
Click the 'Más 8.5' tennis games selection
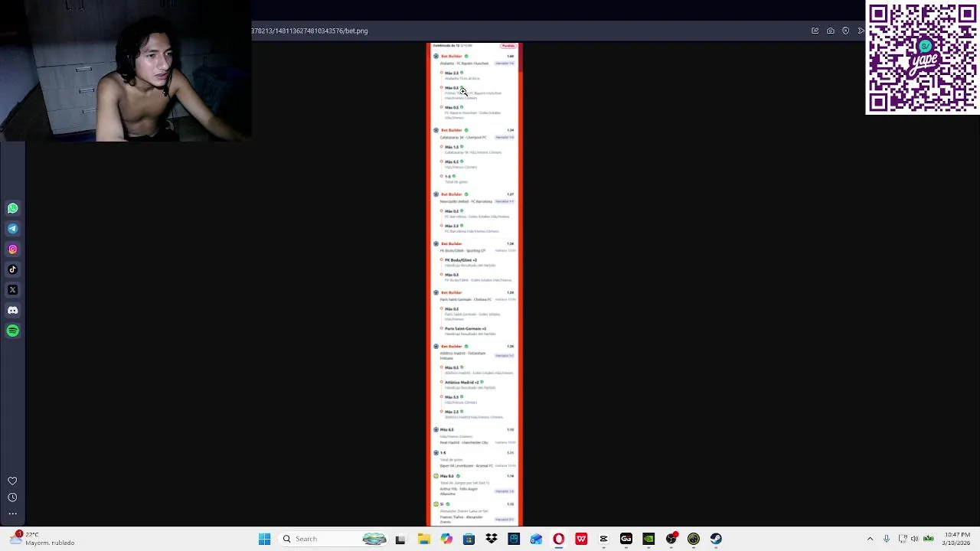tap(446, 476)
